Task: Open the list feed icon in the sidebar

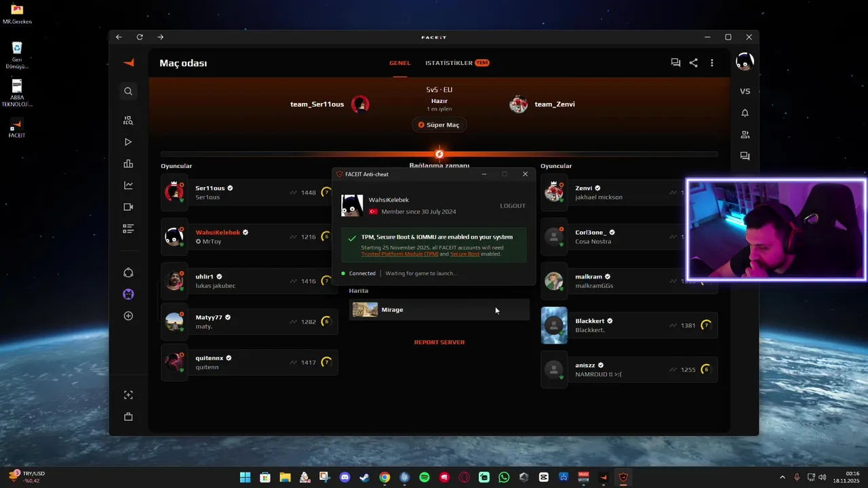Action: [x=128, y=228]
